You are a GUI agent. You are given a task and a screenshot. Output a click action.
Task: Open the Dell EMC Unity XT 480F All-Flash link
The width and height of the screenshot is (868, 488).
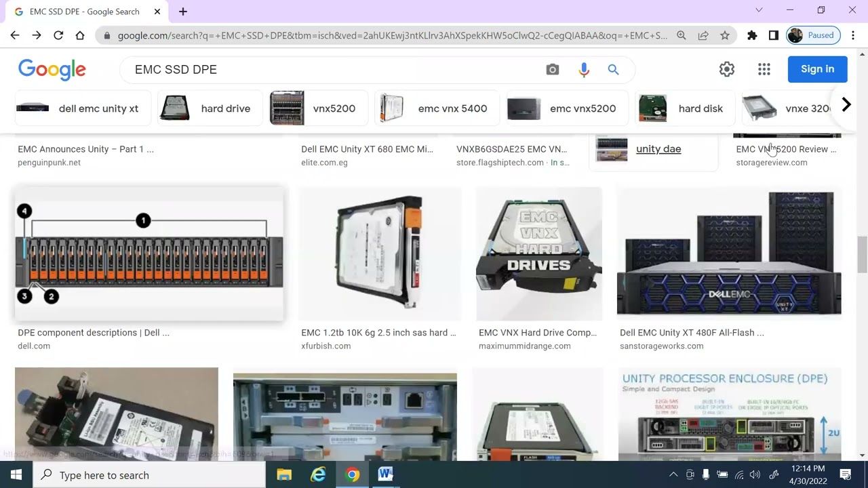(x=692, y=333)
